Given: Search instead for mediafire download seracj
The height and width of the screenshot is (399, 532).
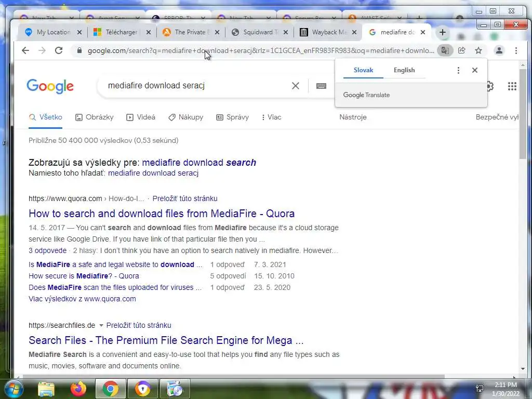Looking at the screenshot, I should (x=153, y=173).
